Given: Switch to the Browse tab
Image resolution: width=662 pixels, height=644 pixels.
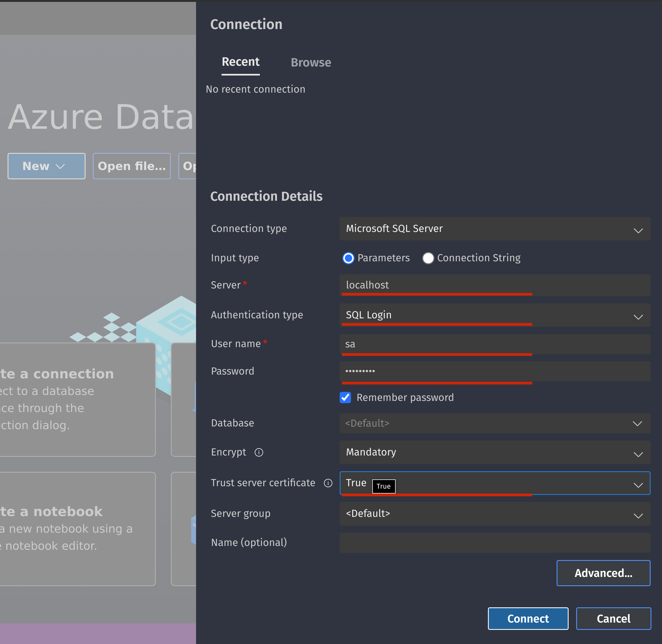Looking at the screenshot, I should coord(311,62).
